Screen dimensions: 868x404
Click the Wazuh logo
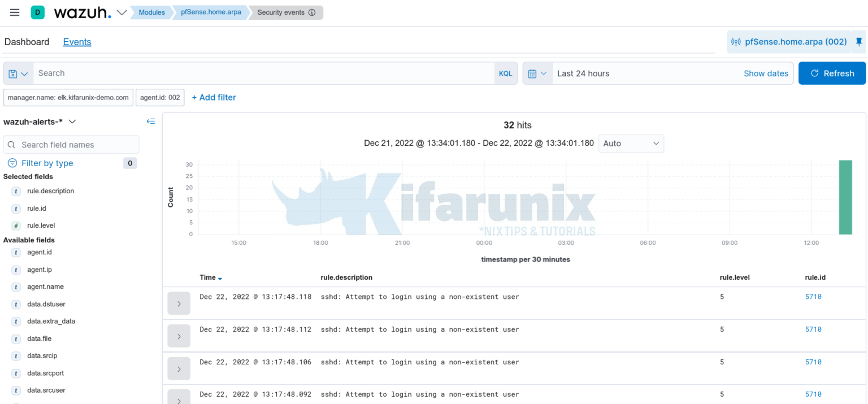[79, 12]
